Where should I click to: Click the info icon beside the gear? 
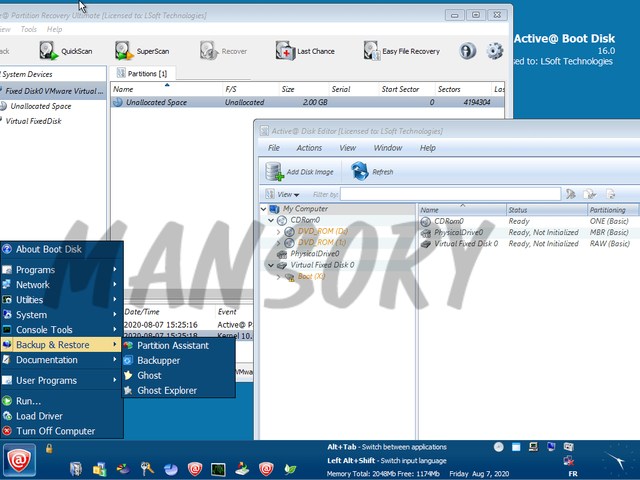[x=467, y=51]
